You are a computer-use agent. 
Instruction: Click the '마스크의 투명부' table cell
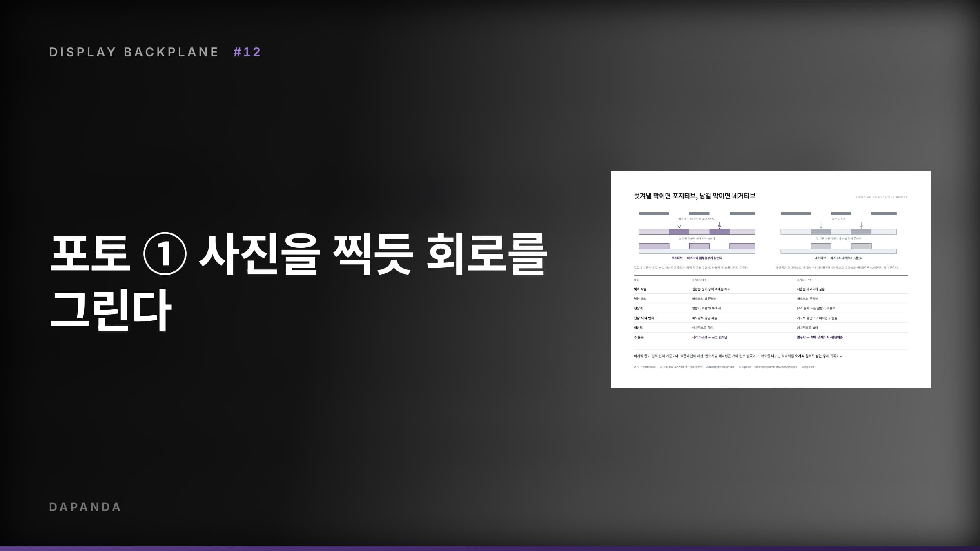[x=807, y=299]
